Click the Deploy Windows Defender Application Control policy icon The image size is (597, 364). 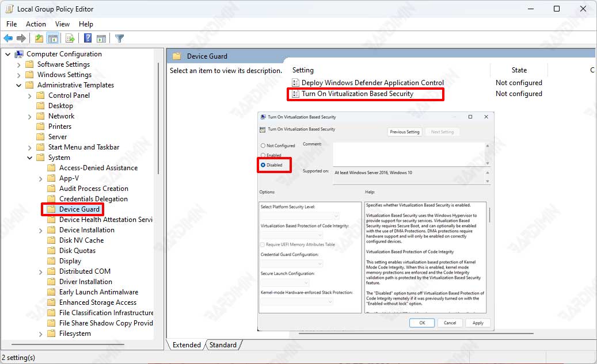295,83
